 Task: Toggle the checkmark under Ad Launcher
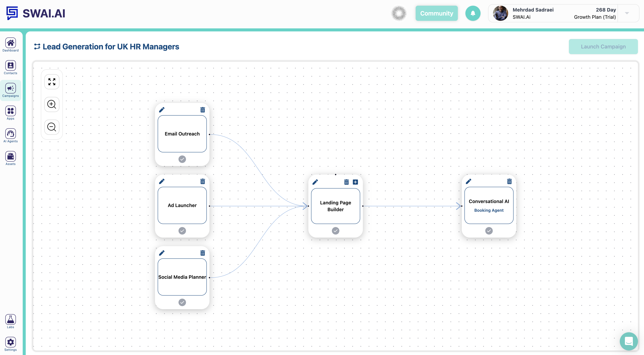coord(182,231)
